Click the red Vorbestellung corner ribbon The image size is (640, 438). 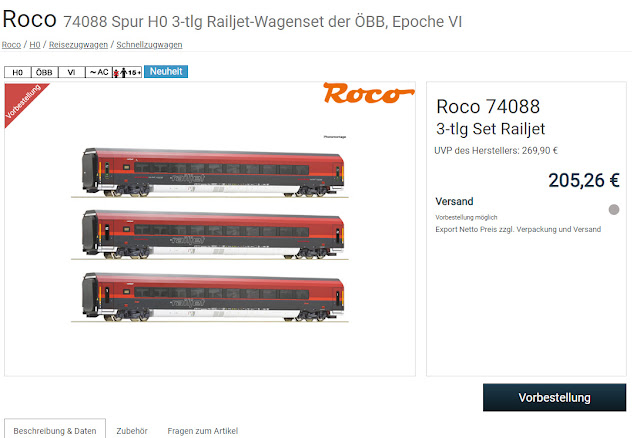pos(22,101)
